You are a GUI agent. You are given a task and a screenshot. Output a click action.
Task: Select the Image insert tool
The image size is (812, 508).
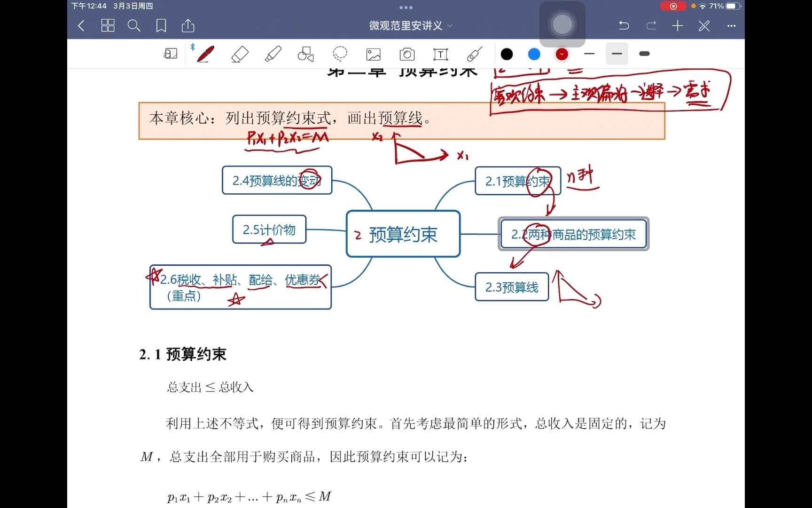point(373,55)
